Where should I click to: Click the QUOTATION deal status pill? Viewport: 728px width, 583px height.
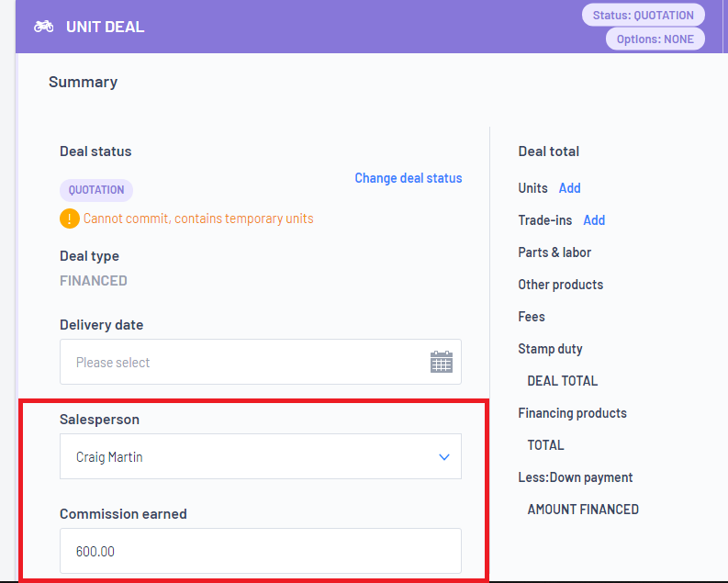pos(96,190)
